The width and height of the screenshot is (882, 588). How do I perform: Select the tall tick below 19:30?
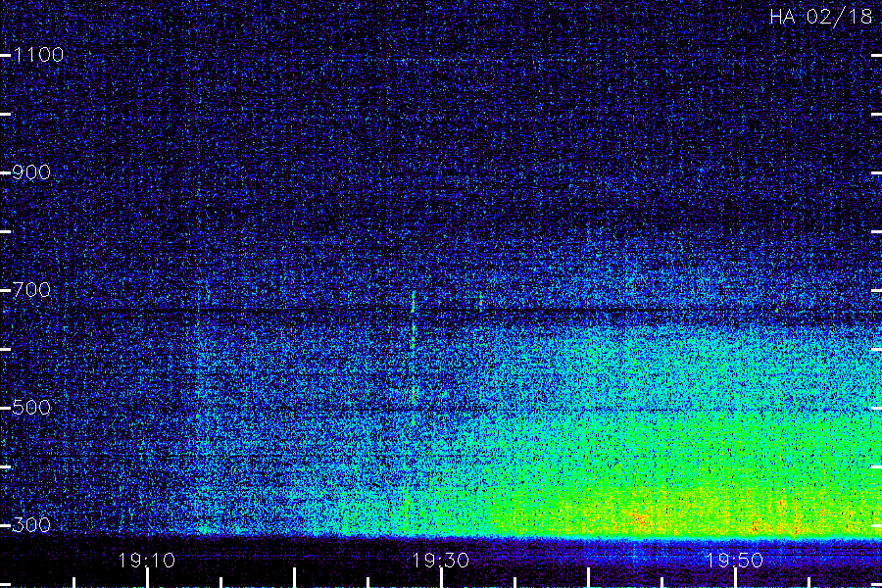click(x=442, y=578)
